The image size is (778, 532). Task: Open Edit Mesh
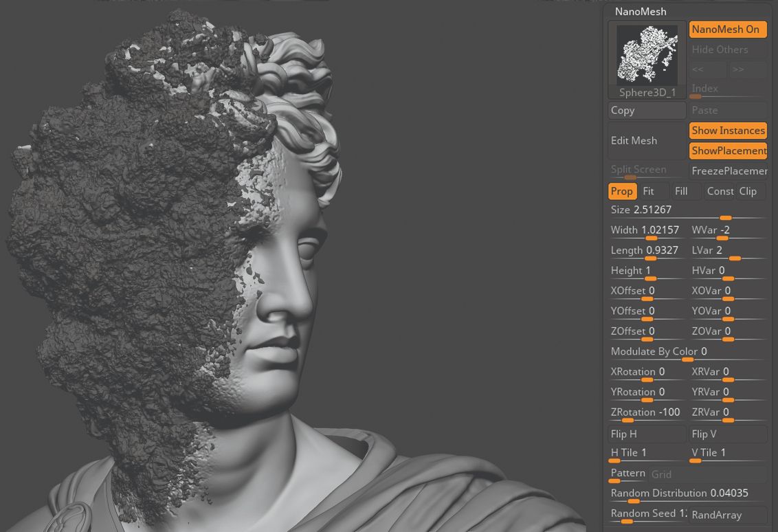(646, 140)
